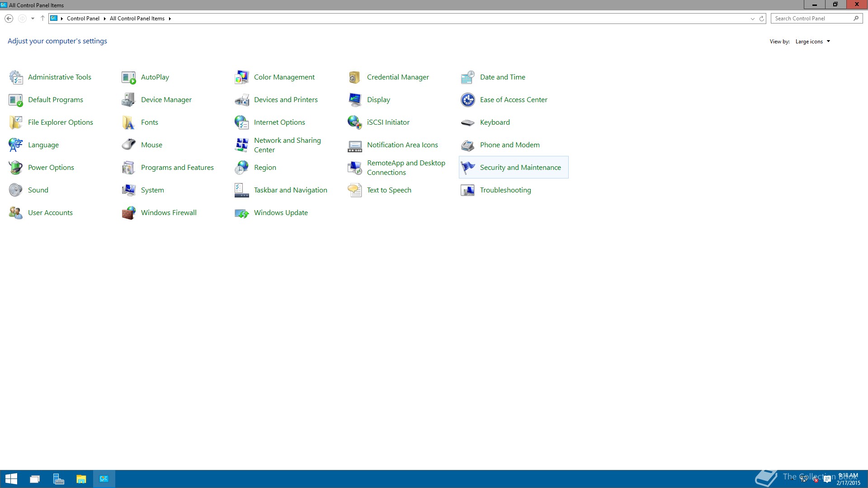This screenshot has height=488, width=868.
Task: Refresh the Control Panel view
Action: pyautogui.click(x=762, y=19)
